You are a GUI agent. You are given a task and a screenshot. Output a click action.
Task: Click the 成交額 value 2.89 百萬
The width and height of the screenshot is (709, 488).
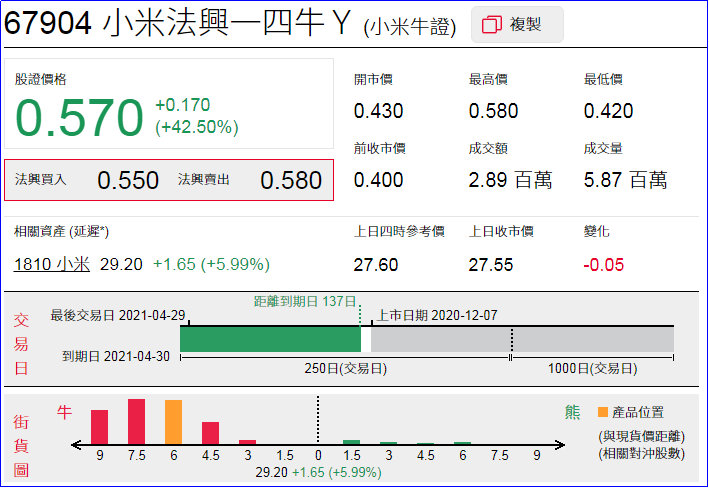tap(510, 180)
